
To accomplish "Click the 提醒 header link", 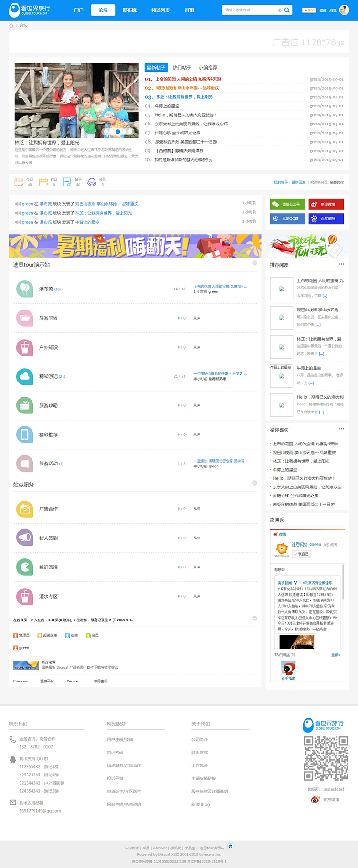I will coord(323,10).
